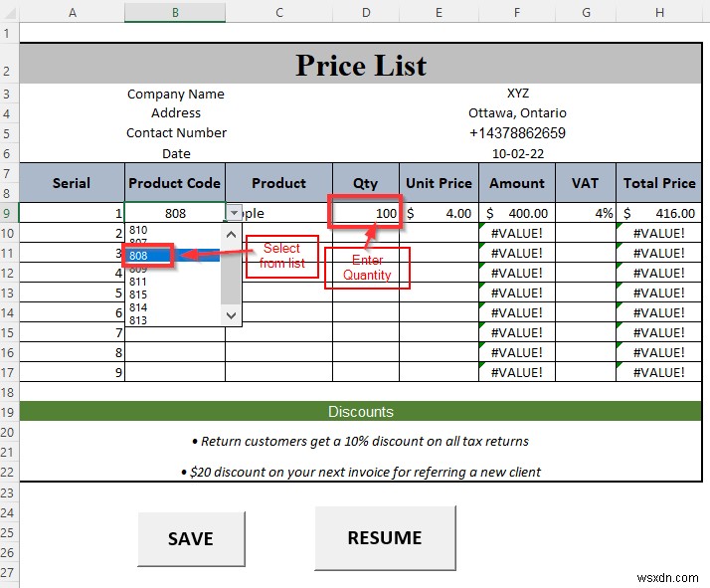Click the SAVE button
Screen dimensions: 710x588
coord(191,538)
